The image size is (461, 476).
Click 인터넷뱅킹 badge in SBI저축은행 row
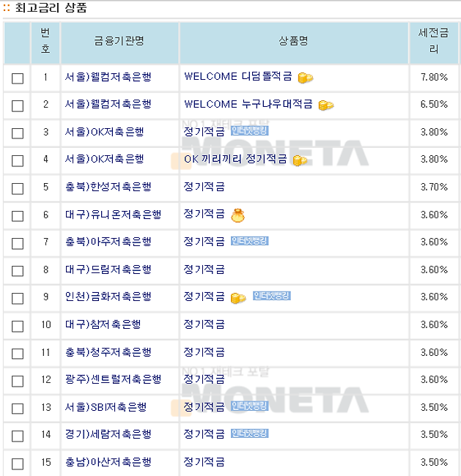pyautogui.click(x=249, y=406)
